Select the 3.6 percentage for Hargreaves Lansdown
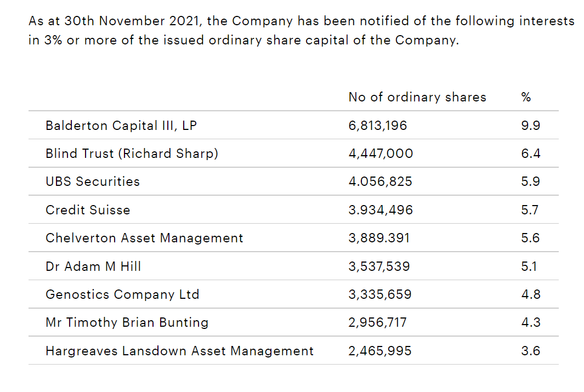This screenshot has width=584, height=392. (x=531, y=351)
